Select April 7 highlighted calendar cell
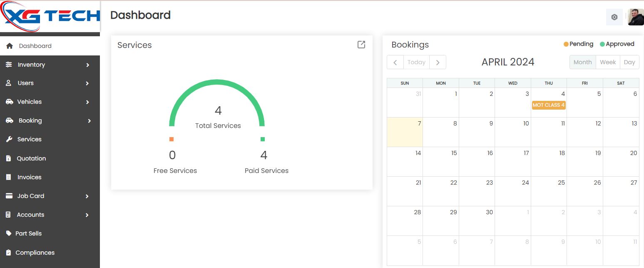 (405, 132)
